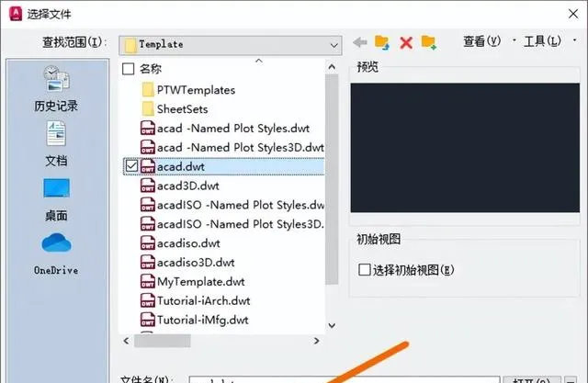
Task: Open the Documents (文档) location
Action: pos(56,144)
